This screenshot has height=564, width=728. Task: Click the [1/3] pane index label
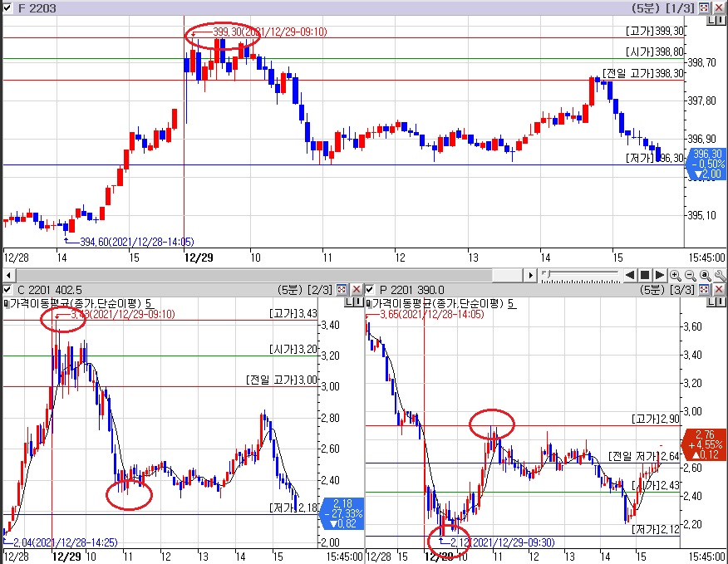point(680,8)
